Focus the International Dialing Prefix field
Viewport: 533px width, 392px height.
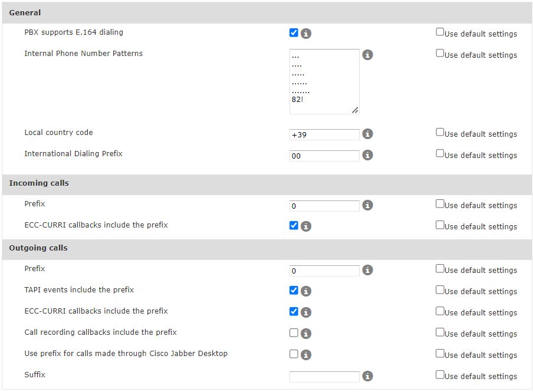324,156
